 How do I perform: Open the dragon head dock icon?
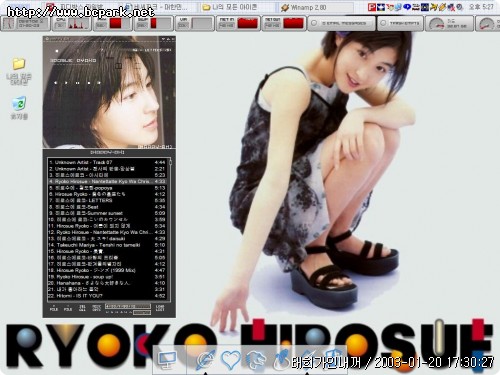(x=256, y=360)
